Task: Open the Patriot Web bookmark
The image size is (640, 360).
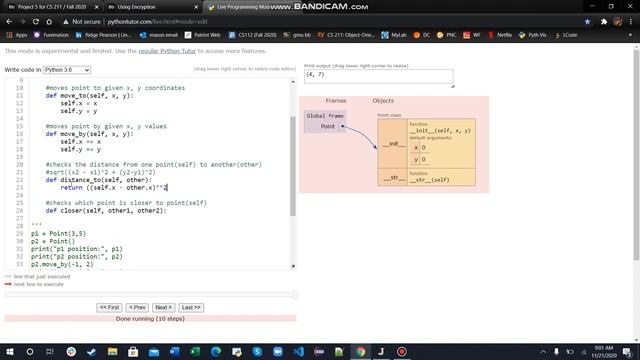Action: point(203,35)
